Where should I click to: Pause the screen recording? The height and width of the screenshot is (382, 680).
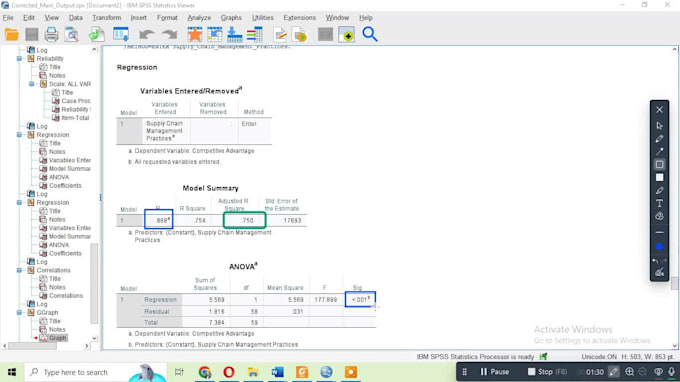click(494, 372)
